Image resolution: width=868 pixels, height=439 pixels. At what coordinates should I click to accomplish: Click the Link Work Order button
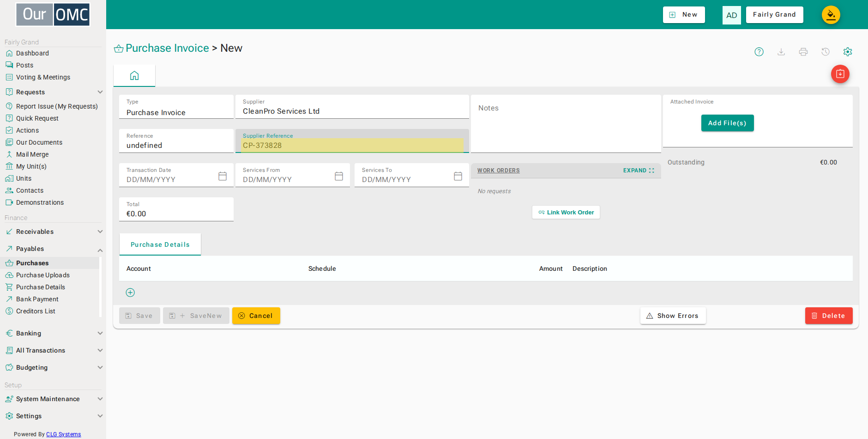[x=566, y=213]
